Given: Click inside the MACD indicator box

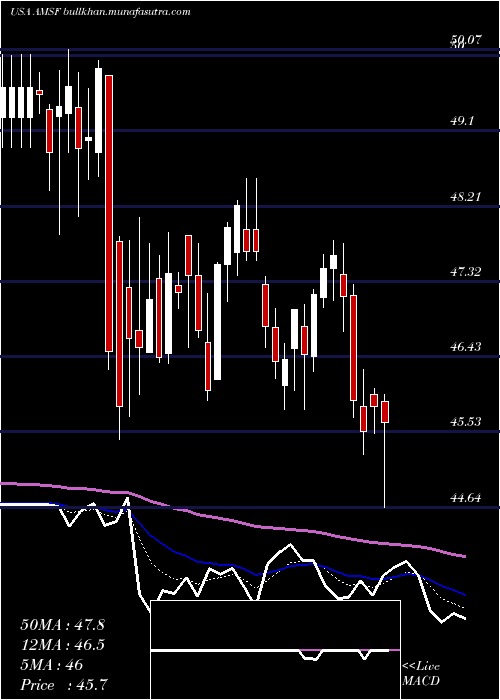Looking at the screenshot, I should (275, 650).
